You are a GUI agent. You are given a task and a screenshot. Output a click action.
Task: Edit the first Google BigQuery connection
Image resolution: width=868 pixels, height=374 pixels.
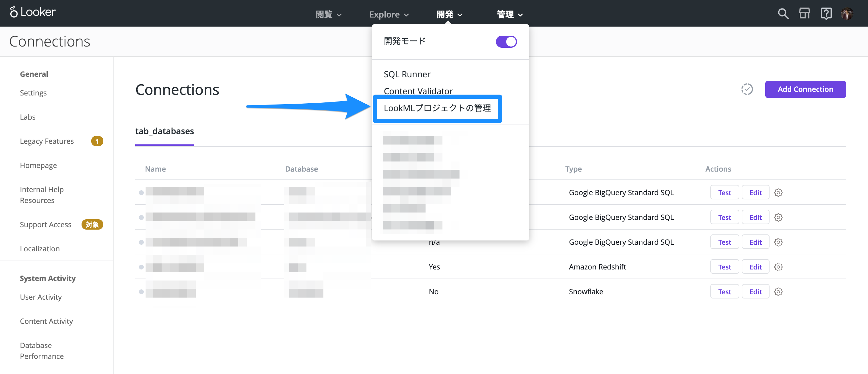pyautogui.click(x=755, y=193)
